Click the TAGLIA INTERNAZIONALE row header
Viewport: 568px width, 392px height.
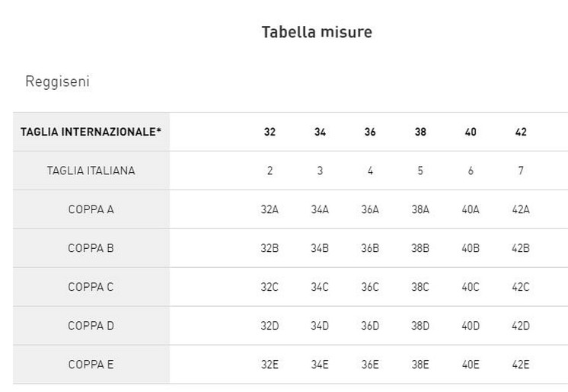pos(91,132)
